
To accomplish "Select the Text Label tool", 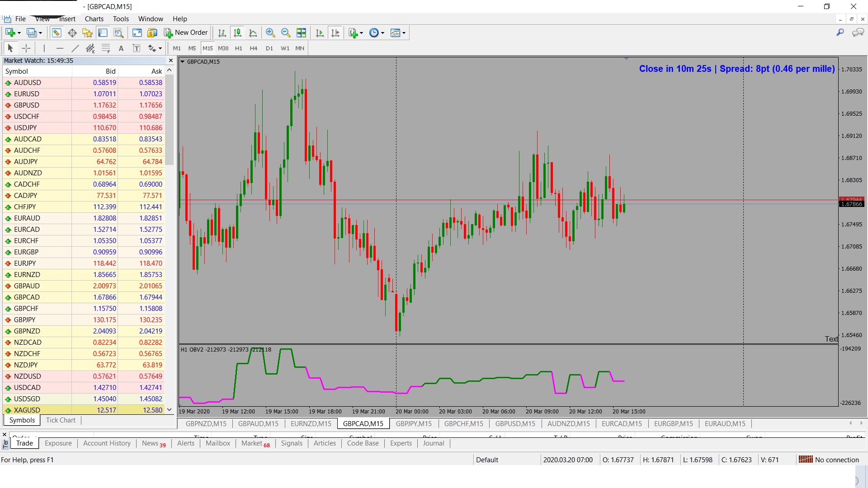I will pyautogui.click(x=137, y=48).
